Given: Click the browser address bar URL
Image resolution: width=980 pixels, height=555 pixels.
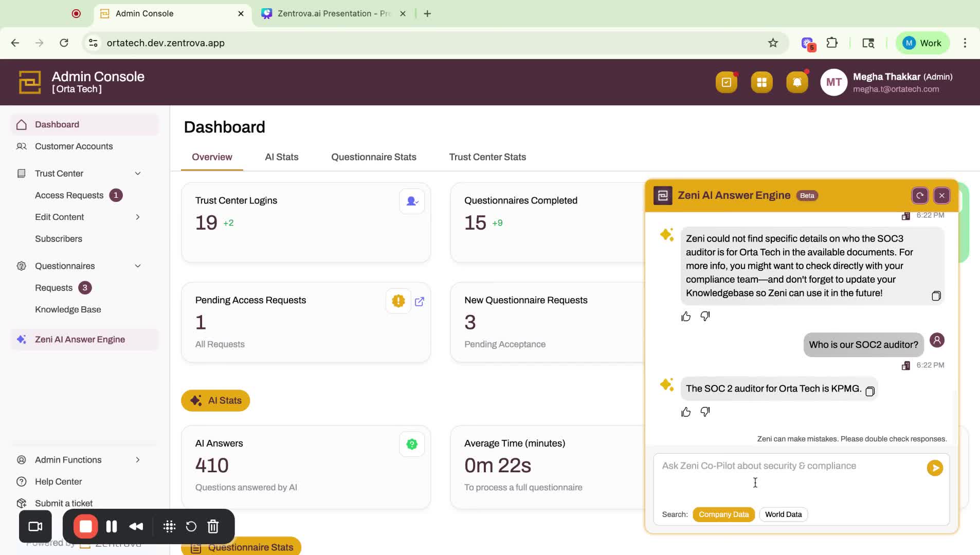Looking at the screenshot, I should (x=166, y=43).
